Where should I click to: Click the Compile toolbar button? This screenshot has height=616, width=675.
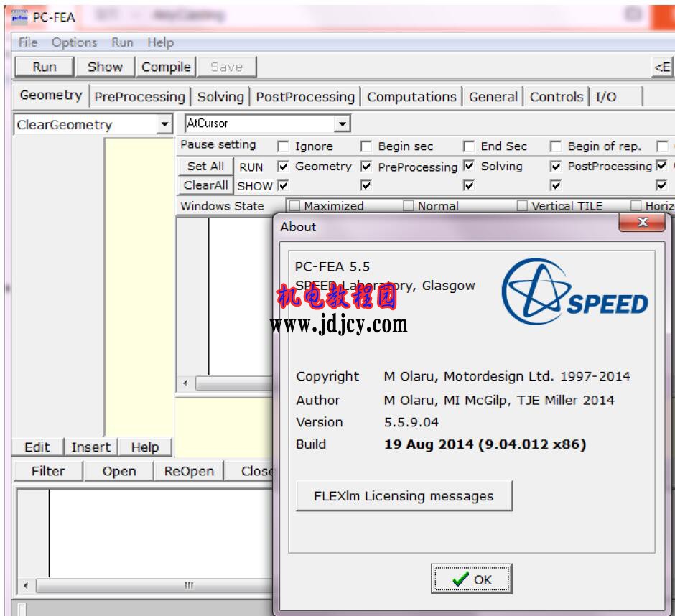[x=166, y=67]
